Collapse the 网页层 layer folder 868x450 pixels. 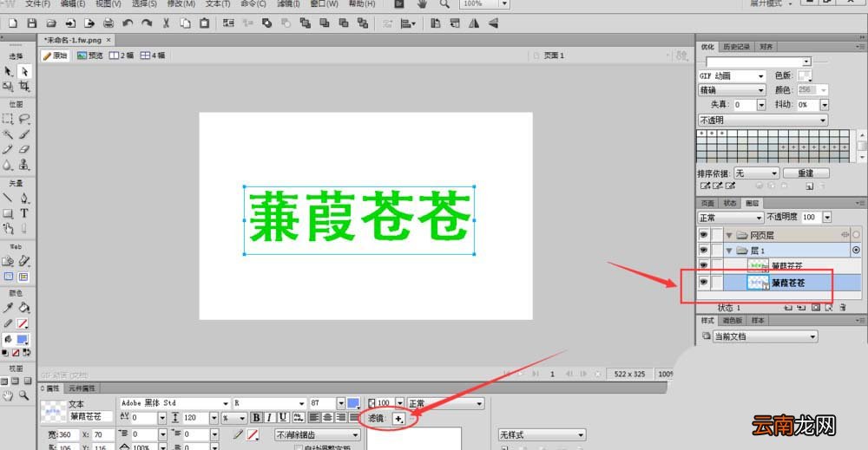pyautogui.click(x=729, y=236)
